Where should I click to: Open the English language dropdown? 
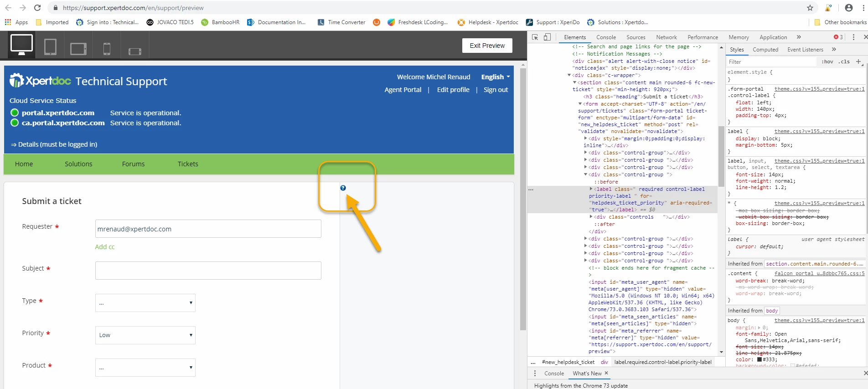496,77
